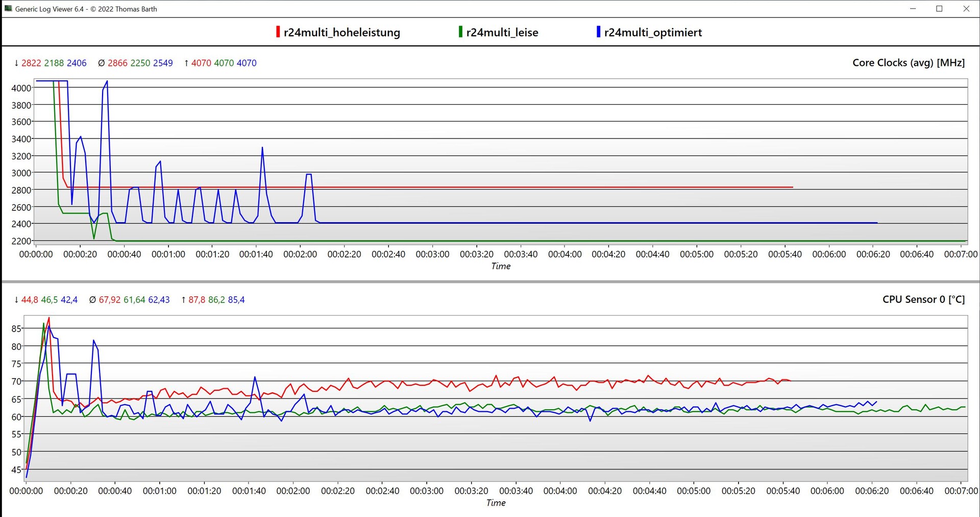
Task: Click the 45 tick on the CPU Sensor y-axis
Action: click(x=17, y=470)
